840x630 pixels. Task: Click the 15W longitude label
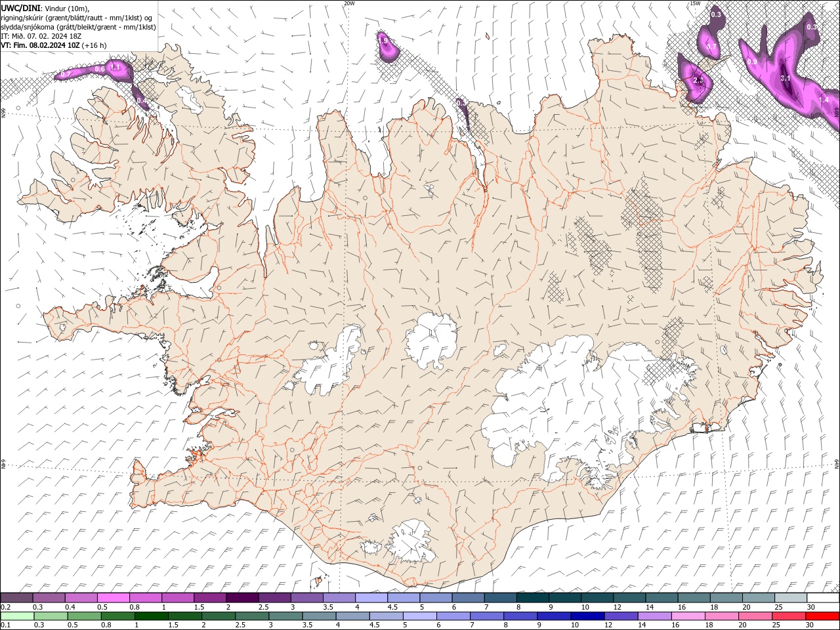click(695, 3)
